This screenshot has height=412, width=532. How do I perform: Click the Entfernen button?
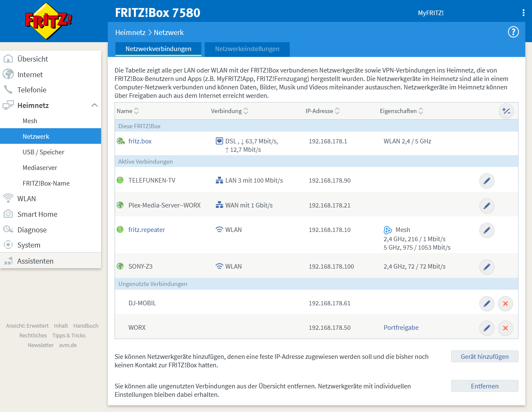tap(484, 386)
